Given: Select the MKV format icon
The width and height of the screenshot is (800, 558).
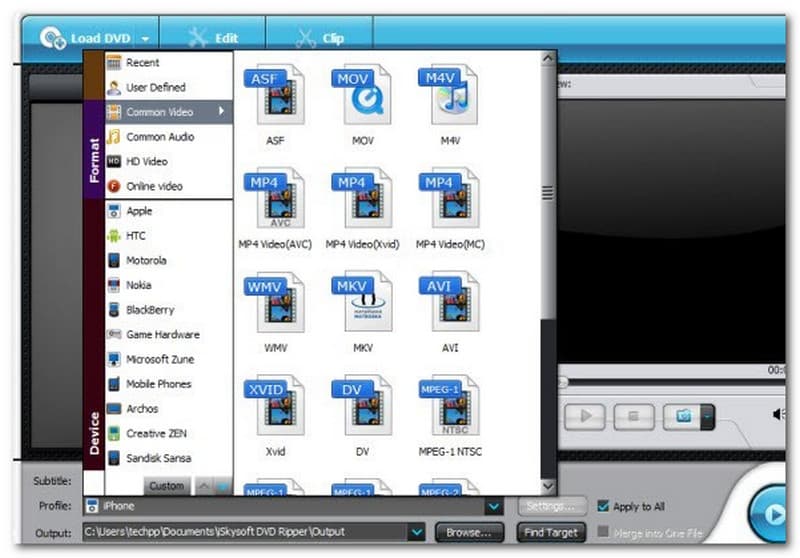Looking at the screenshot, I should click(361, 302).
